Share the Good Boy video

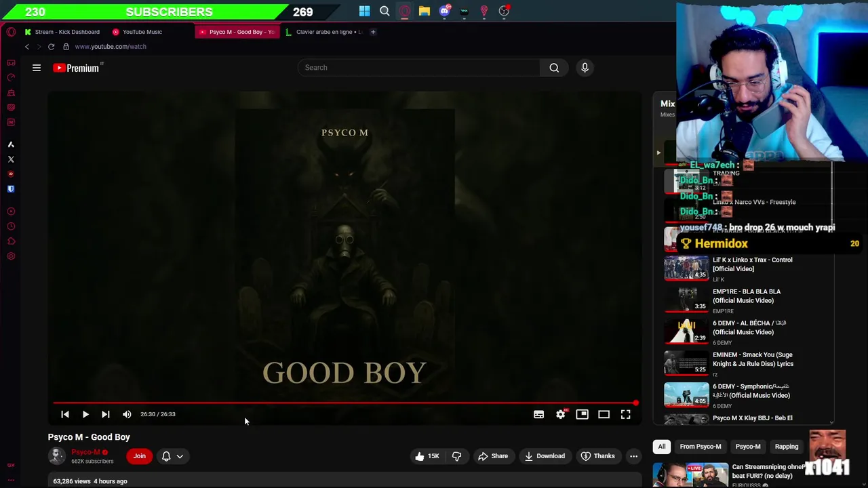pyautogui.click(x=493, y=456)
